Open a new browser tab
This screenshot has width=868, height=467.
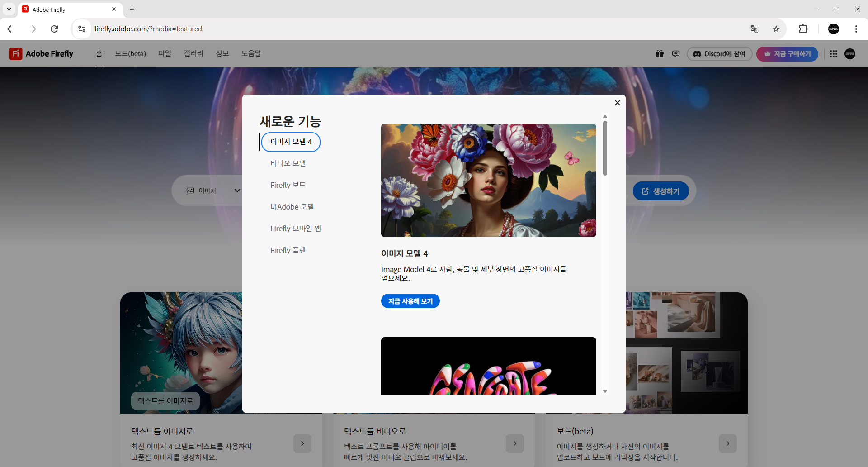point(132,9)
